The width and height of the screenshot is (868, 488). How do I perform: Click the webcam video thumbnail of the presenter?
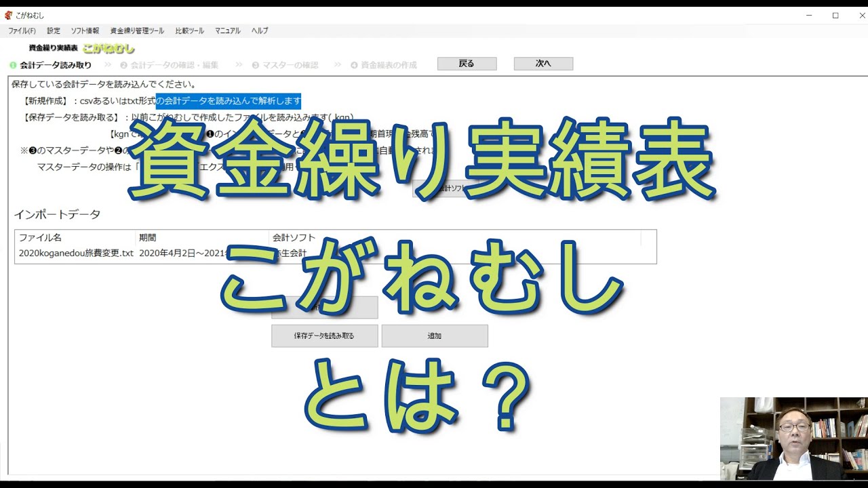(x=794, y=439)
